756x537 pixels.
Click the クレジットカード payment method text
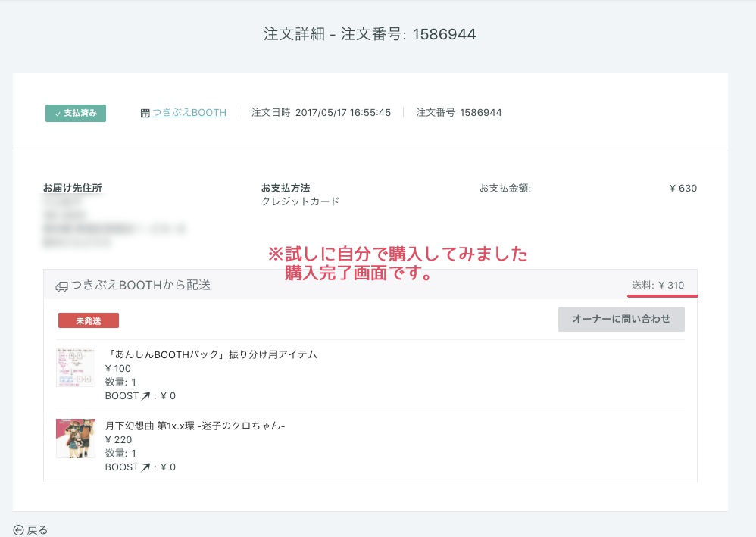300,201
